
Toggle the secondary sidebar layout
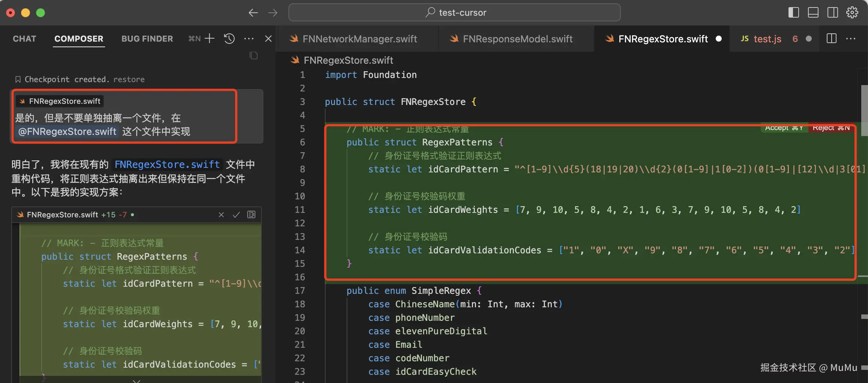(832, 12)
